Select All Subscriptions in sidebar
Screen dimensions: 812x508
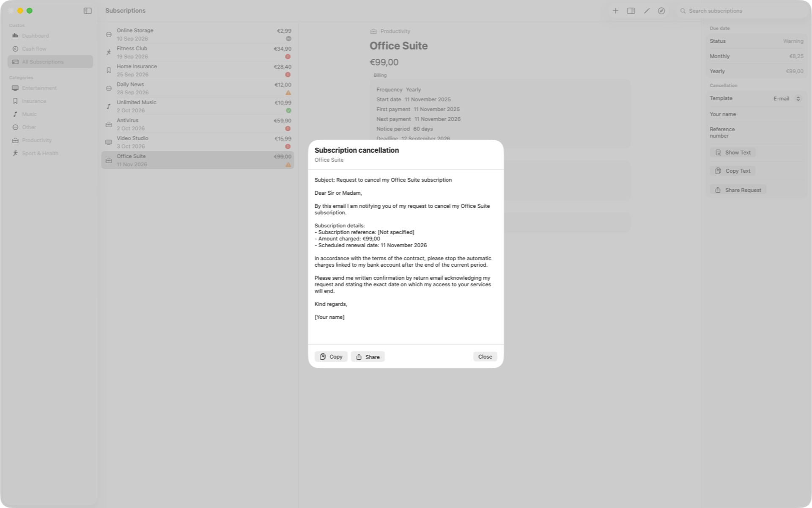[x=50, y=62]
